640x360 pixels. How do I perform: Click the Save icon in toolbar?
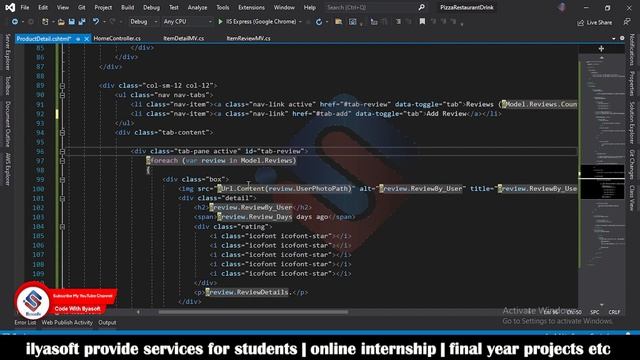[x=71, y=22]
